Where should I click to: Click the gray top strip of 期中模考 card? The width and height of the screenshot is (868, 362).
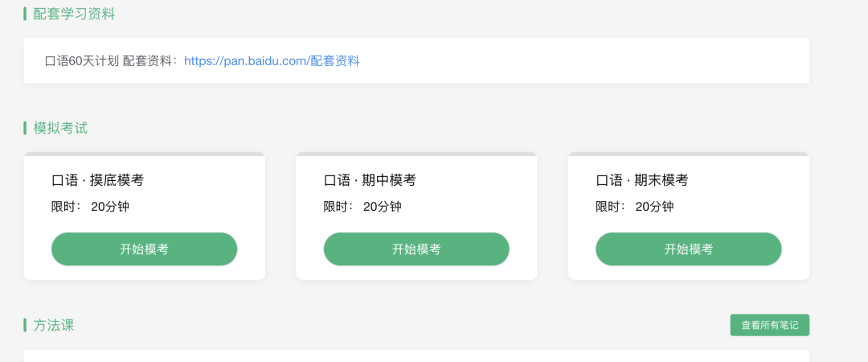click(416, 154)
